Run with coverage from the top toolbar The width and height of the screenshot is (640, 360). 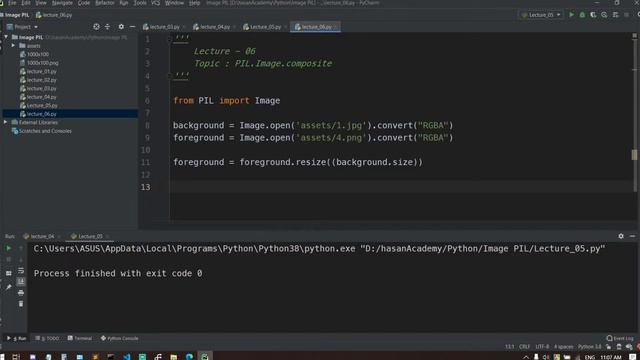click(593, 15)
